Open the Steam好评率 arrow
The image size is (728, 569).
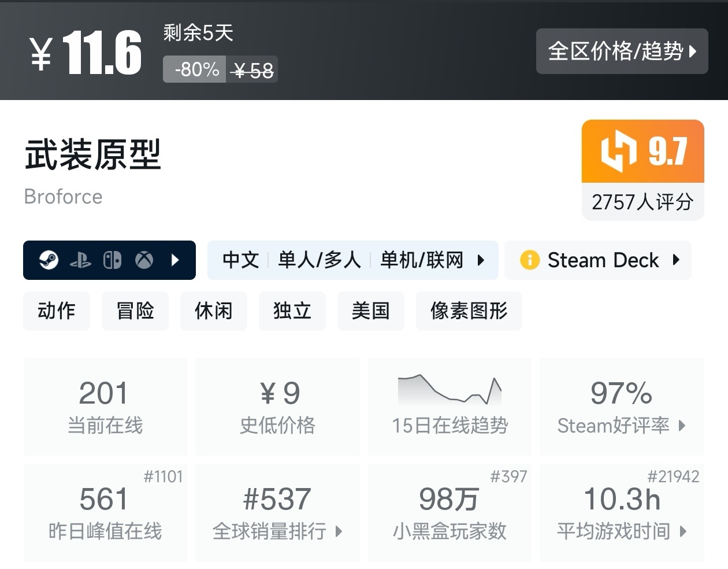click(x=682, y=426)
